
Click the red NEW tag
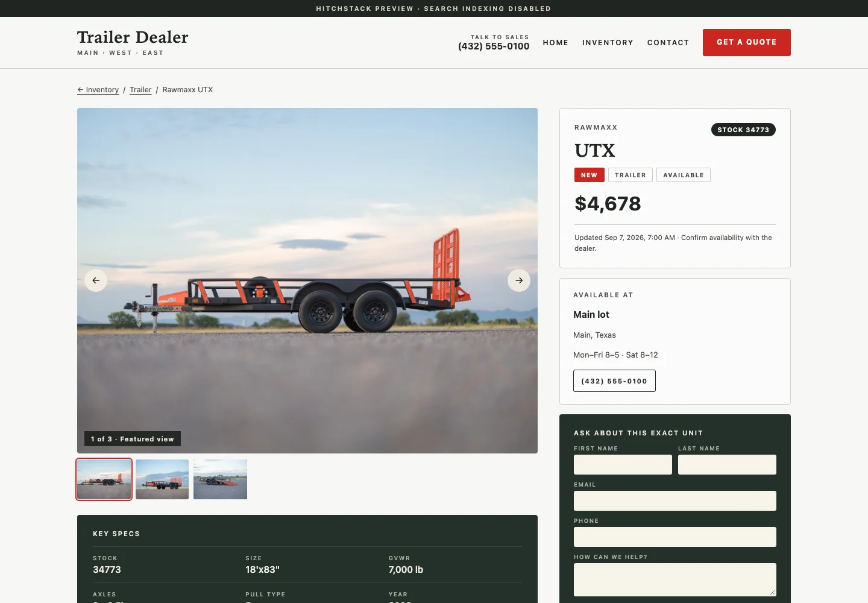tap(590, 175)
